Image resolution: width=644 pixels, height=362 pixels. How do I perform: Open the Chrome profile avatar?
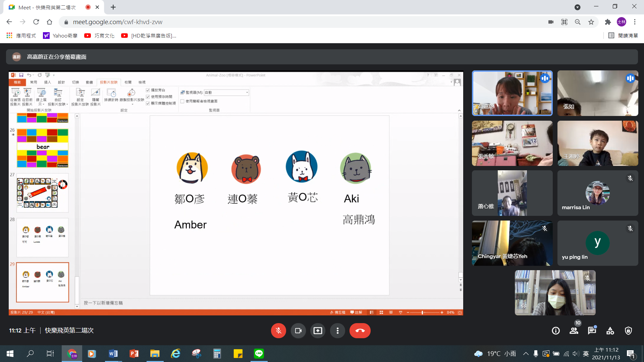point(622,22)
